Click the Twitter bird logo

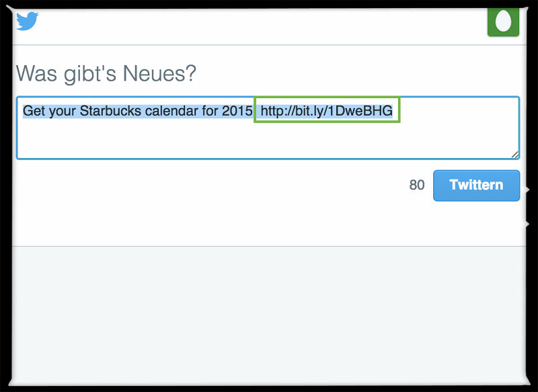coord(28,22)
